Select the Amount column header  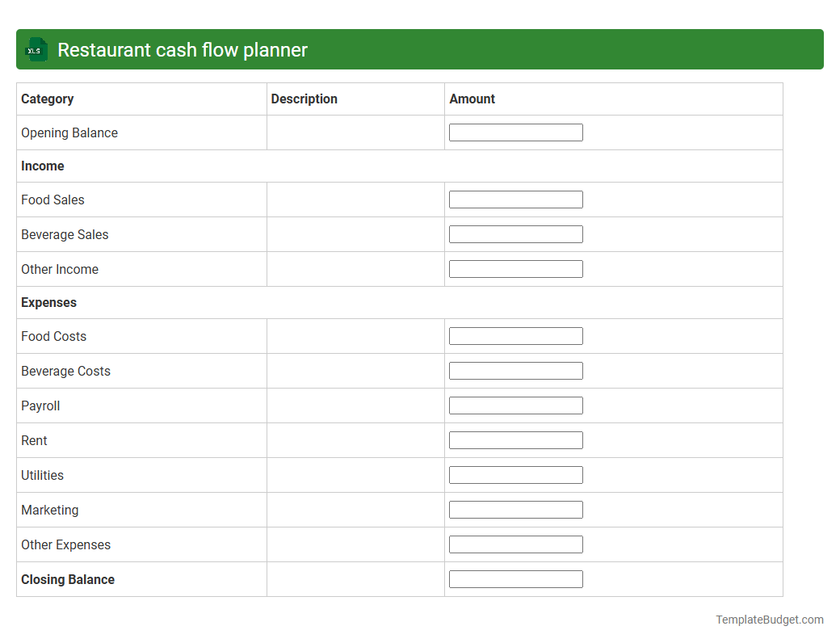tap(472, 99)
